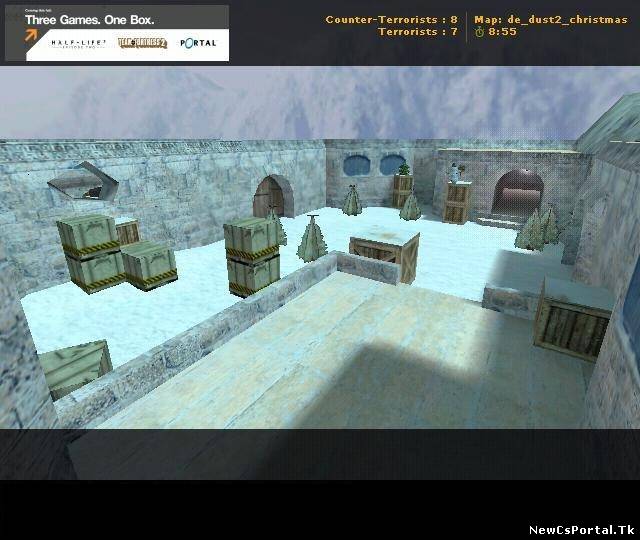Image resolution: width=640 pixels, height=540 pixels.
Task: Select the 'Counter-Terrorists : 8' score text
Action: (x=391, y=20)
